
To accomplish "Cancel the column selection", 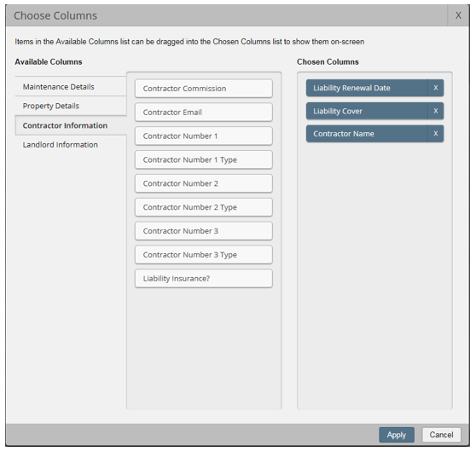I will tap(441, 435).
